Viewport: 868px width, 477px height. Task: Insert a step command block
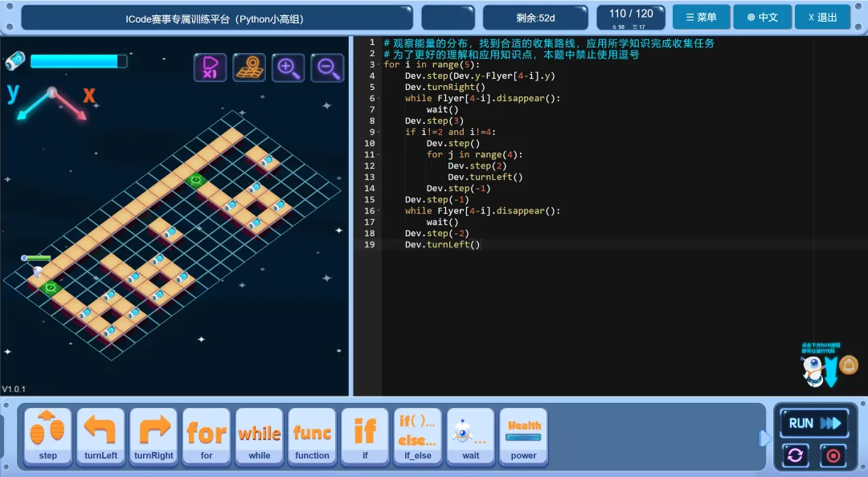[47, 437]
